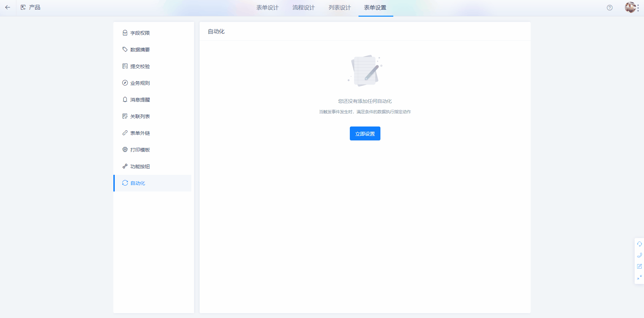Click the empty-state notepad illustration
Screen dimensions: 644x318
tap(365, 71)
